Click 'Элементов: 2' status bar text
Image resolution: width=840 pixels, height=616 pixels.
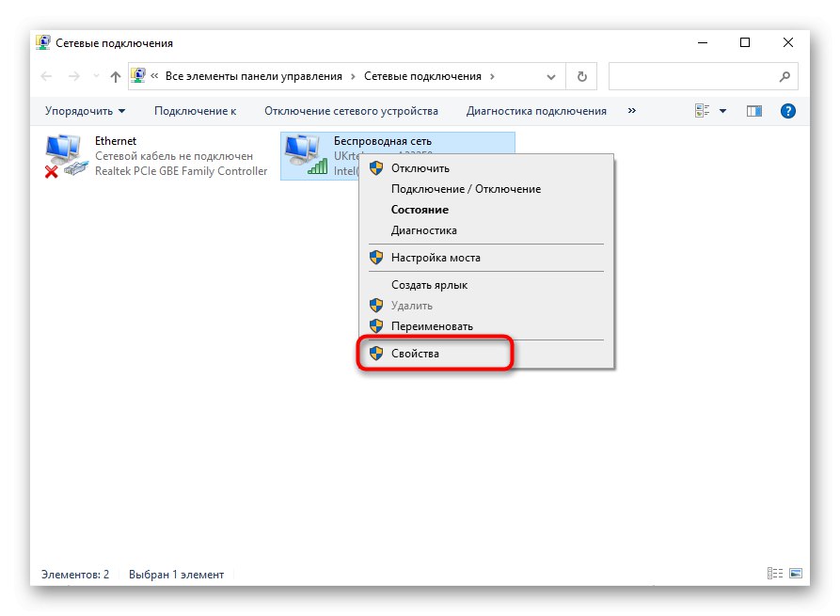[x=75, y=575]
